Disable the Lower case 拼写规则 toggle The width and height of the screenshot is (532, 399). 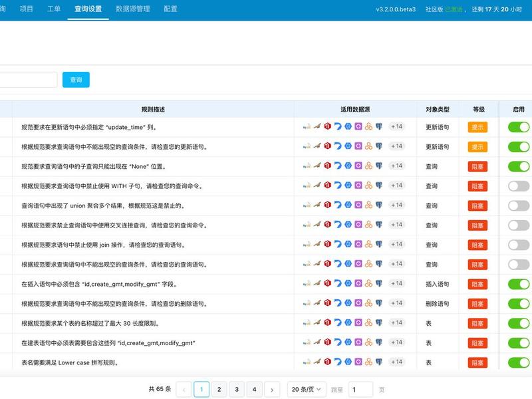click(519, 362)
